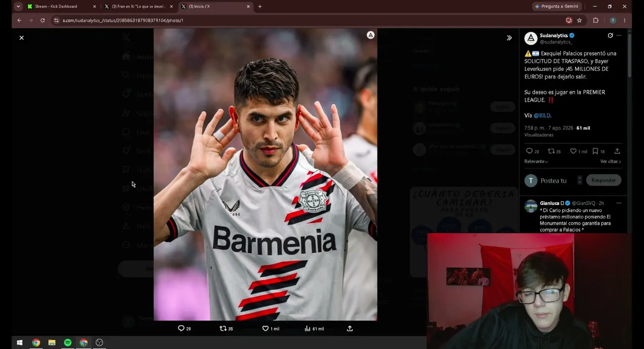Go forward in browser history
The image size is (644, 349).
tap(31, 20)
